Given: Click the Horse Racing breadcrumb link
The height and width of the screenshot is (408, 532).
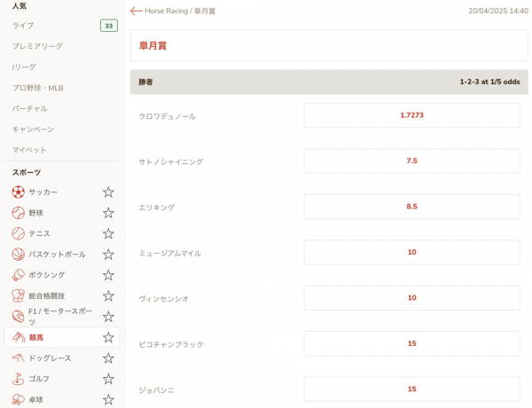Looking at the screenshot, I should pos(167,11).
